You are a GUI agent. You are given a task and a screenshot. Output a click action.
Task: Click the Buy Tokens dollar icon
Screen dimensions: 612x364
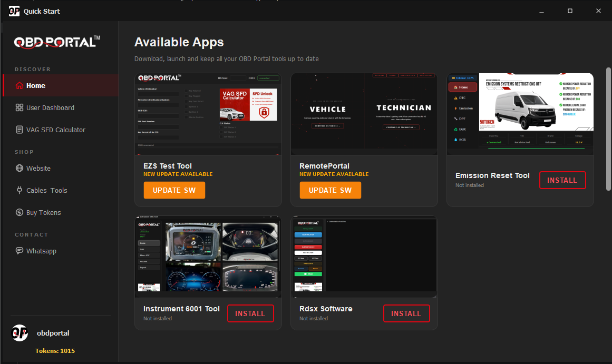(20, 212)
